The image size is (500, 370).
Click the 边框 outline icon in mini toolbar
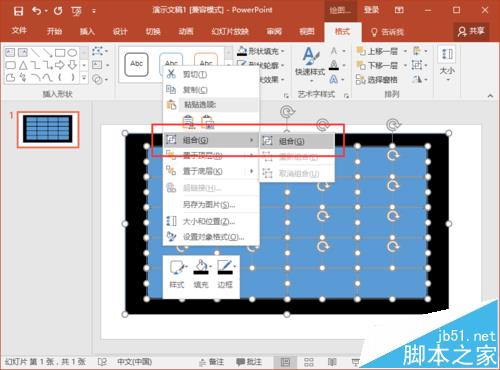[x=225, y=275]
